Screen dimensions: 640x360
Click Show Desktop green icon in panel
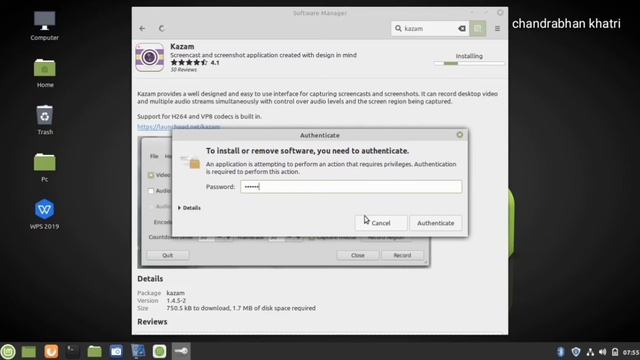click(29, 351)
